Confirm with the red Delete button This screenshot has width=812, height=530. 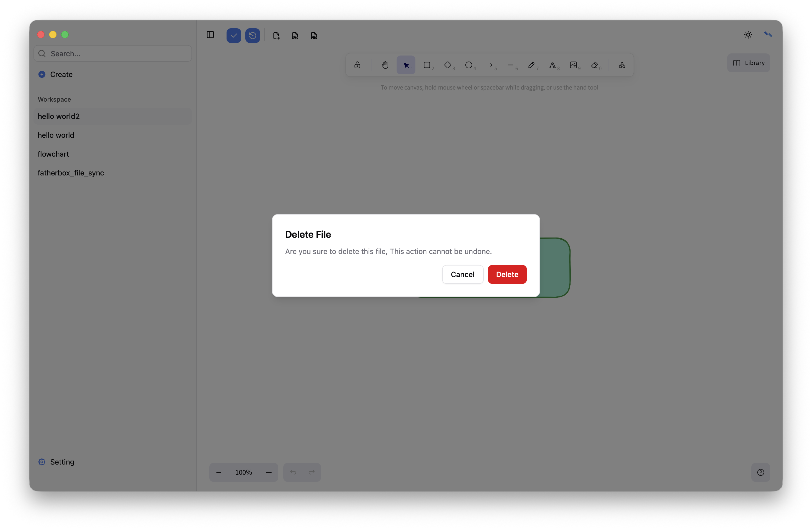pos(507,274)
